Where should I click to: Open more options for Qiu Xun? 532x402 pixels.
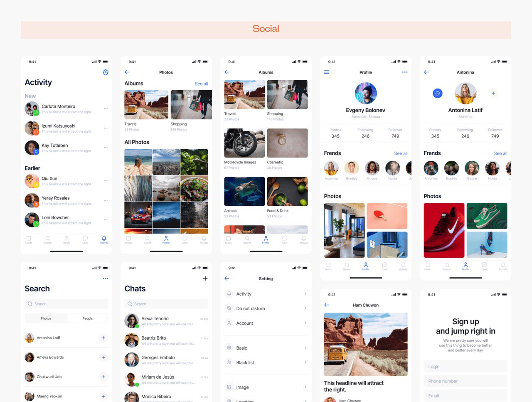coord(106,181)
